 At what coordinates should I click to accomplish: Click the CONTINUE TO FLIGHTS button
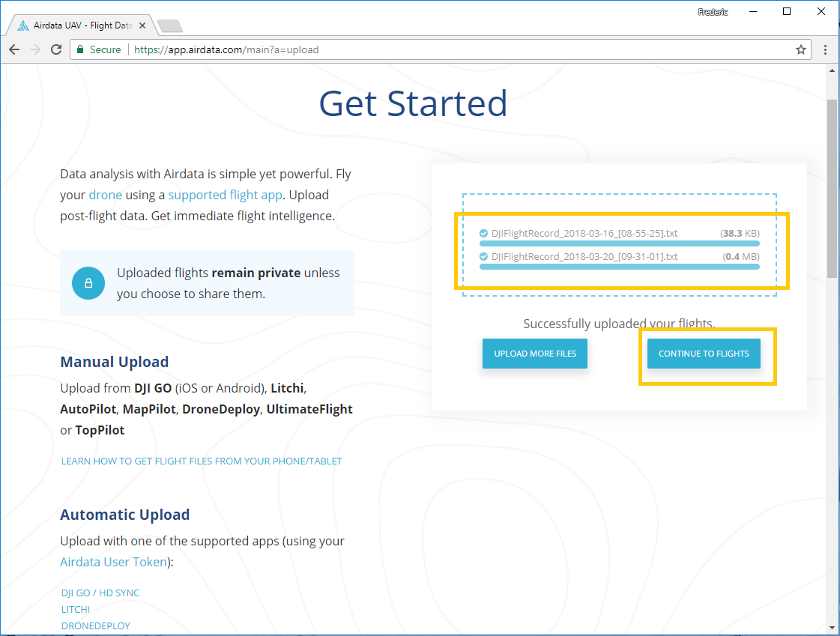click(x=704, y=354)
